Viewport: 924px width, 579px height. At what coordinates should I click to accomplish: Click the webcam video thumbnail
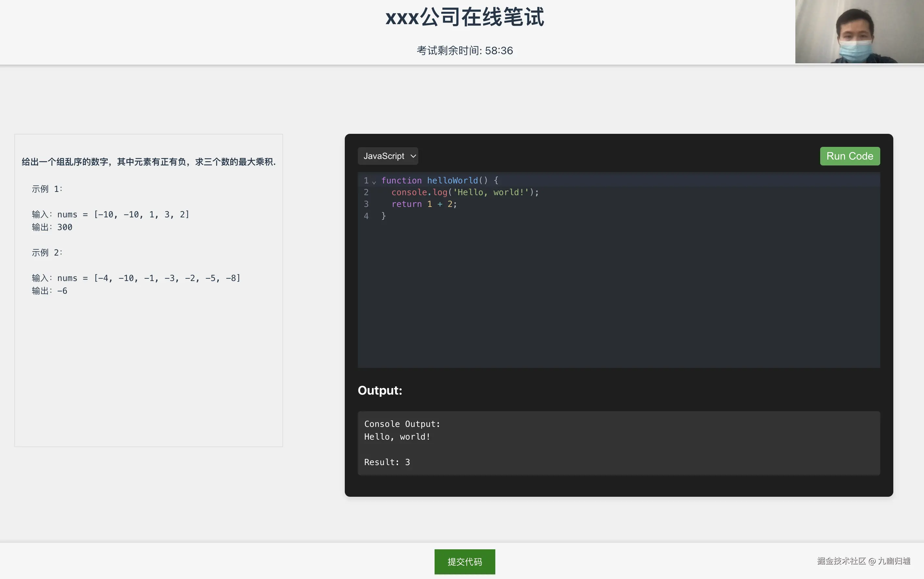859,32
